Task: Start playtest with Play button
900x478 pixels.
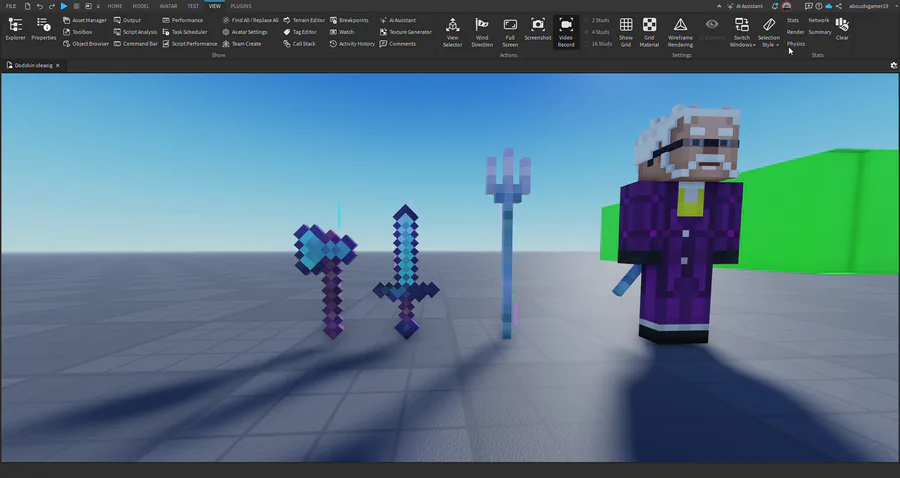Action: pyautogui.click(x=64, y=6)
